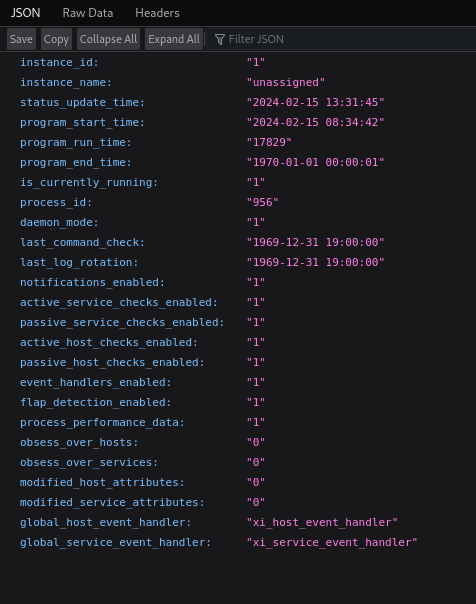
Task: Open the Headers tab
Action: tap(157, 13)
